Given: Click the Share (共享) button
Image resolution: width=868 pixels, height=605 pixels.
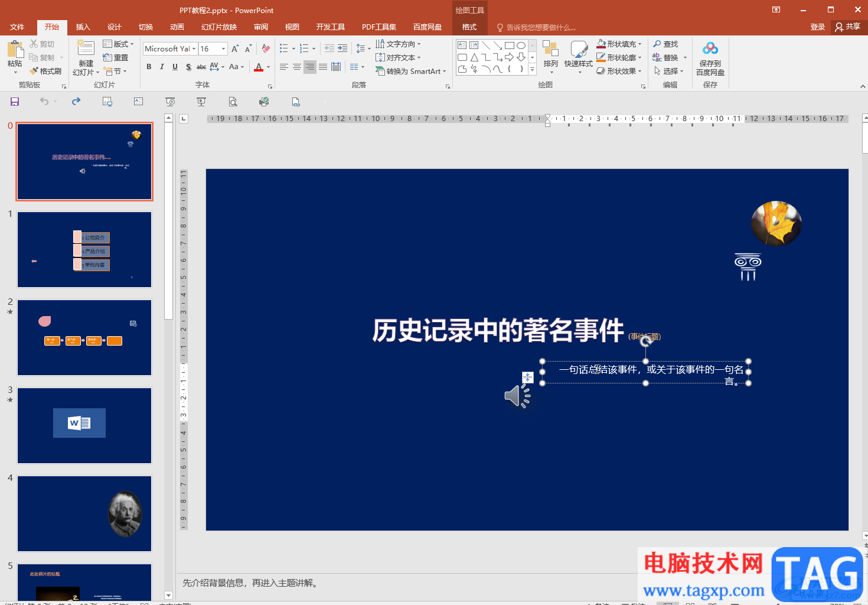Looking at the screenshot, I should [x=848, y=27].
